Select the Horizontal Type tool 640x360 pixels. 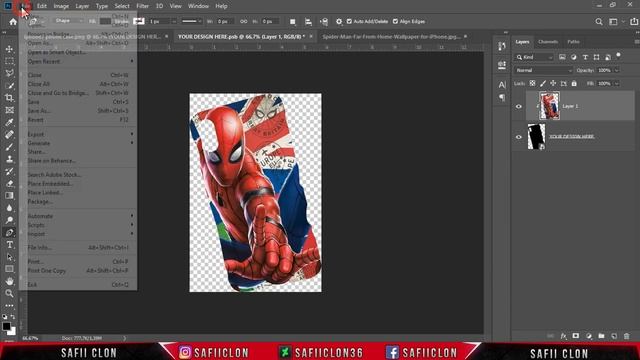tap(9, 245)
